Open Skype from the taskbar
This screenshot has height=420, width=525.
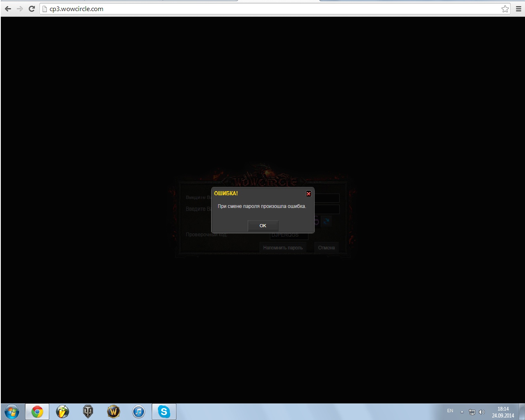(x=164, y=411)
